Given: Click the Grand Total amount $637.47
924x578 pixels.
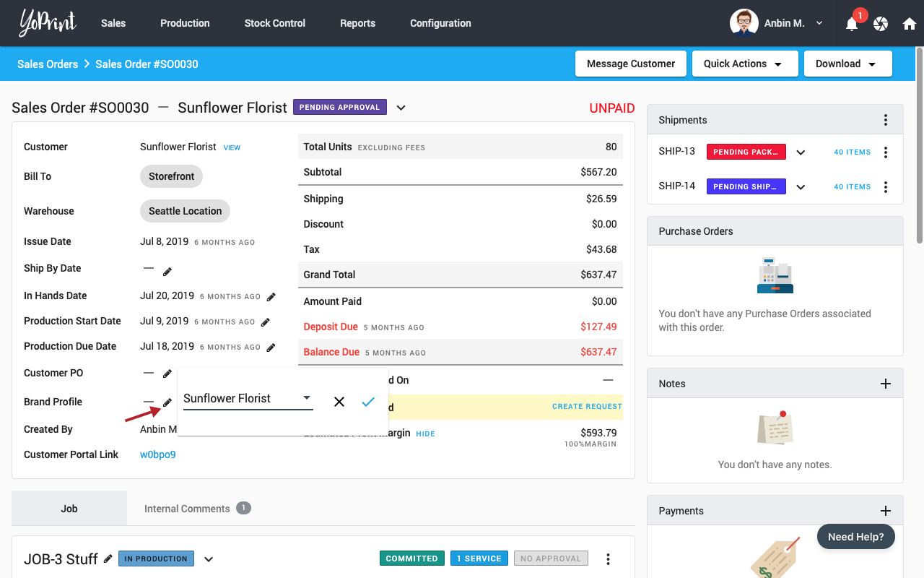Looking at the screenshot, I should pyautogui.click(x=598, y=275).
